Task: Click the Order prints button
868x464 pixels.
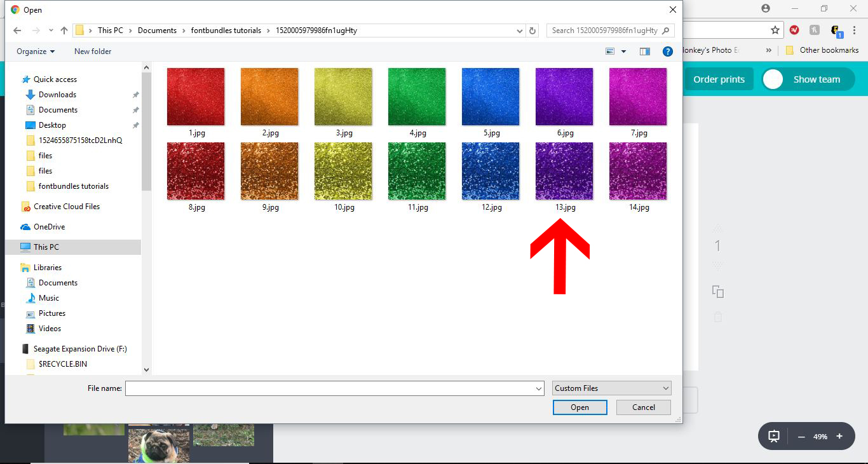Action: 719,79
